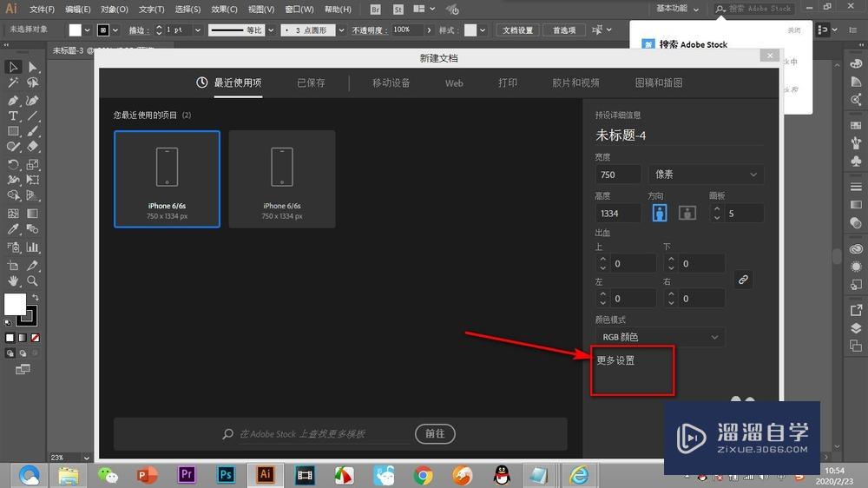Image resolution: width=868 pixels, height=488 pixels.
Task: Select the first iPhone 6/6s preset thumbnail
Action: [x=167, y=179]
